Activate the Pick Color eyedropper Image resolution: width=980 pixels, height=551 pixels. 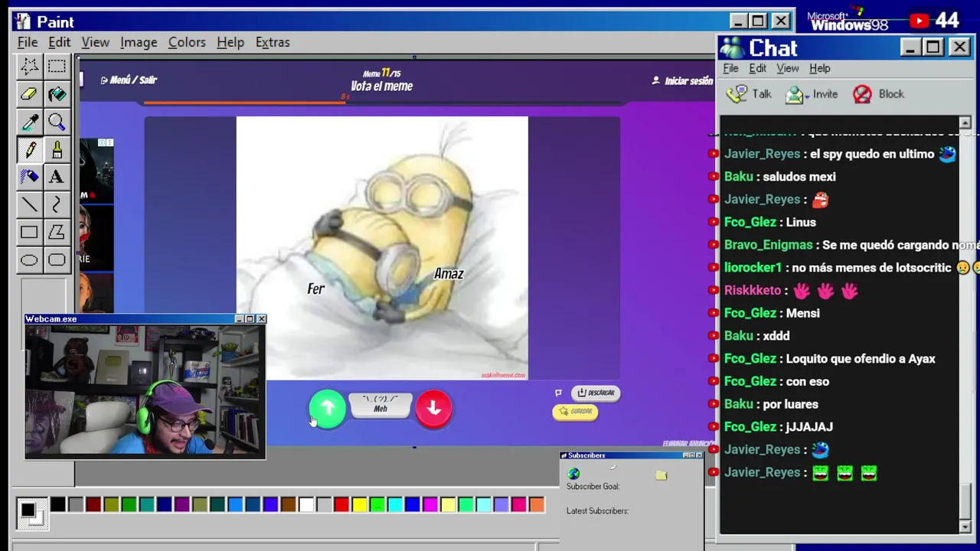click(x=29, y=122)
